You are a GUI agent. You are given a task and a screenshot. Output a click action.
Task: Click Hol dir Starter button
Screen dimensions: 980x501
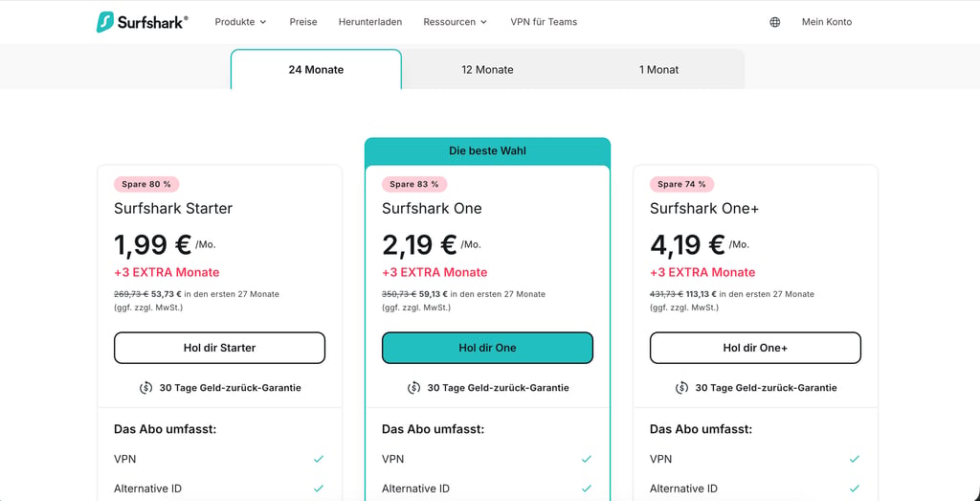(219, 348)
